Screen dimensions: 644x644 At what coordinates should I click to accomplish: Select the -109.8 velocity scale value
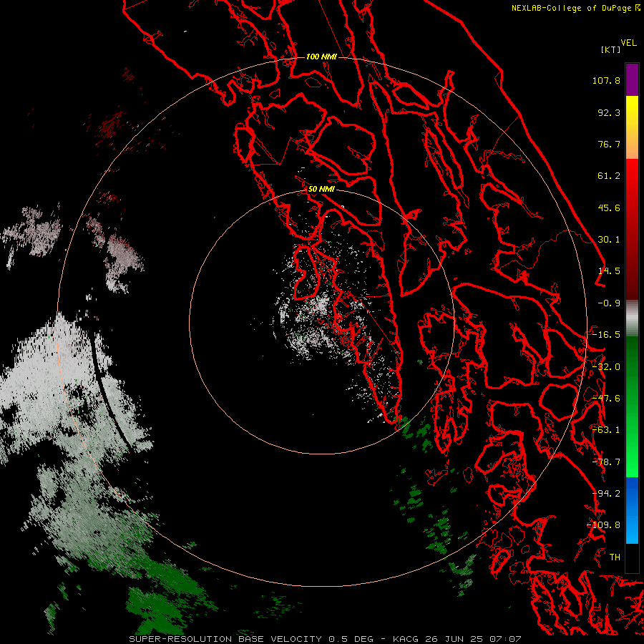603,525
